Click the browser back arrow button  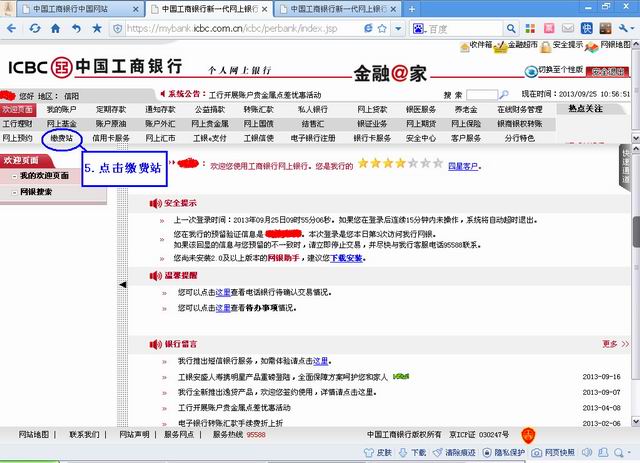[x=10, y=28]
